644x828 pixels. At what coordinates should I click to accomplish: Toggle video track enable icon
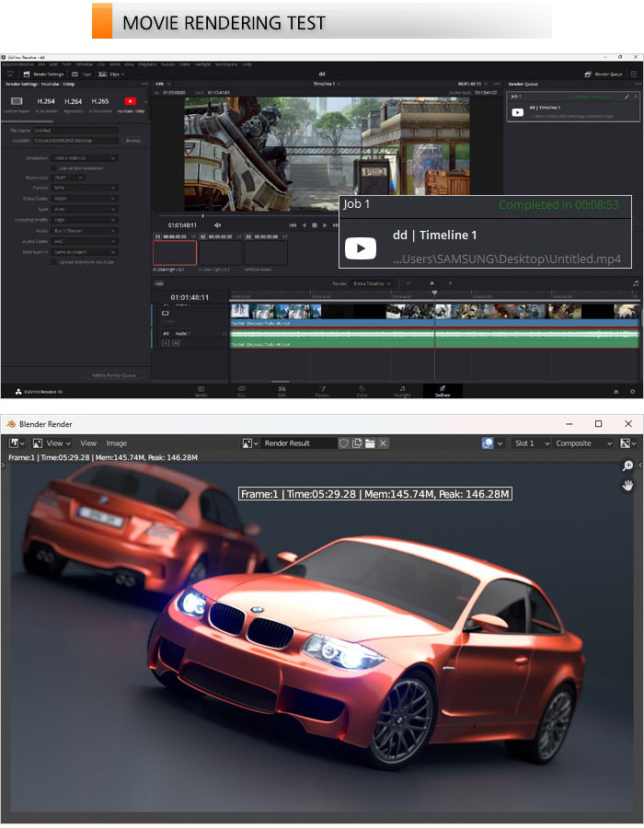[166, 313]
